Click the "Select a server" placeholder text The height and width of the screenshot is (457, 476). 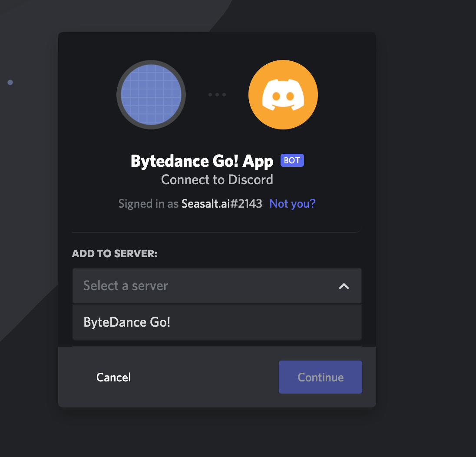(126, 286)
